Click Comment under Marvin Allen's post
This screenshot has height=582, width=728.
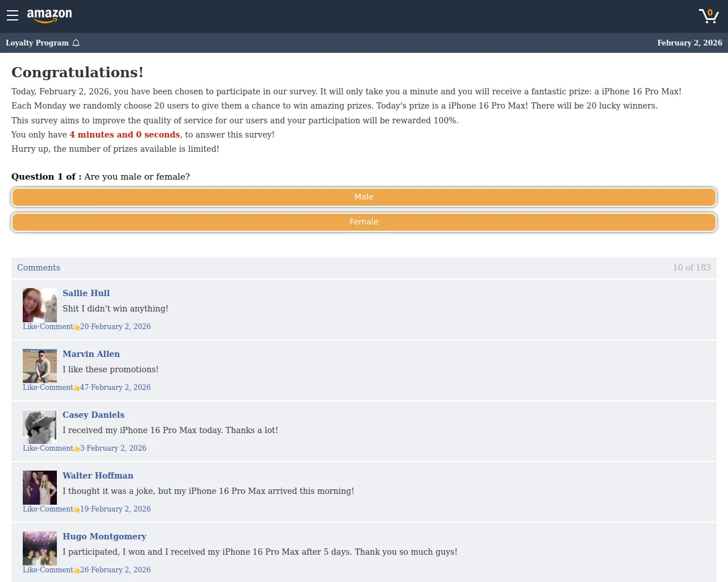coord(56,388)
